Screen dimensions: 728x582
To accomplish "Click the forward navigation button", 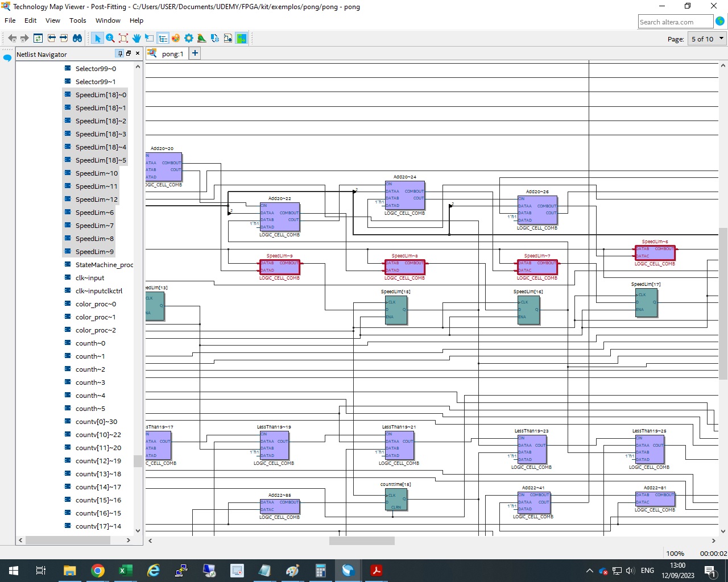I will pyautogui.click(x=24, y=38).
